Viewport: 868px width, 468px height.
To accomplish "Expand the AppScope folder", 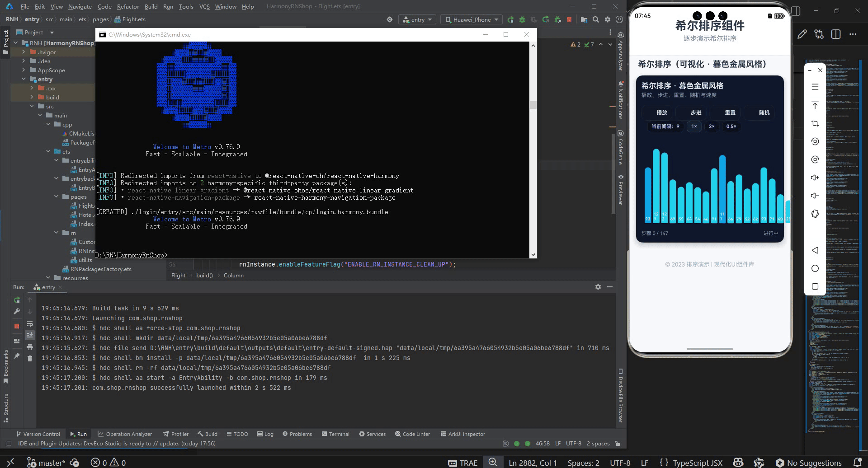I will (24, 70).
